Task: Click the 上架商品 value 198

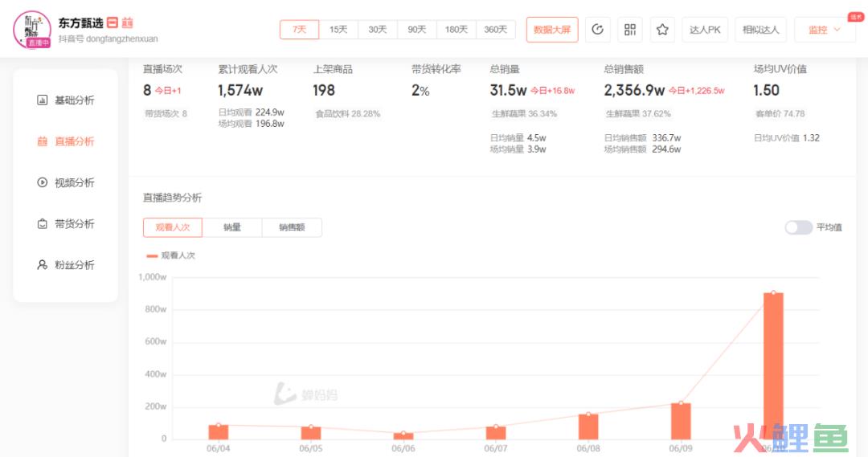Action: coord(324,90)
